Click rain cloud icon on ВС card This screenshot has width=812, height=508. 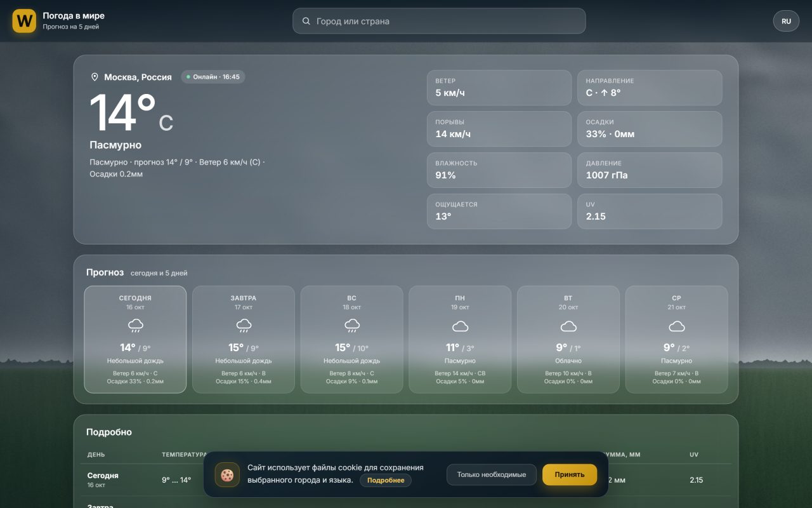coord(352,326)
